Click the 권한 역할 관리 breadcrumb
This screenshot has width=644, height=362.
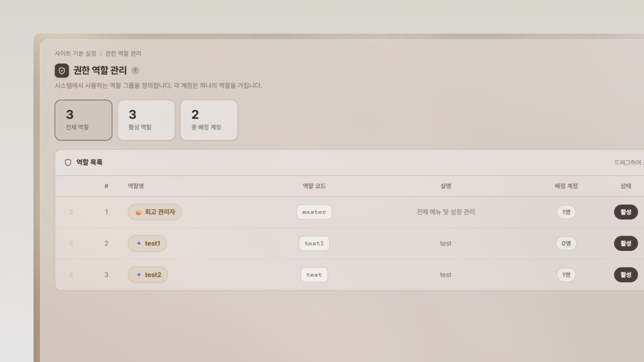123,53
